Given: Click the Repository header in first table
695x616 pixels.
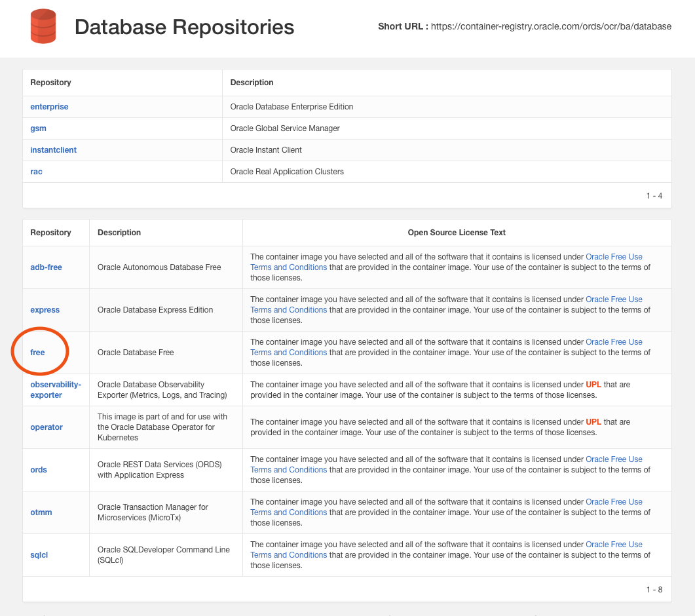Looking at the screenshot, I should click(50, 83).
